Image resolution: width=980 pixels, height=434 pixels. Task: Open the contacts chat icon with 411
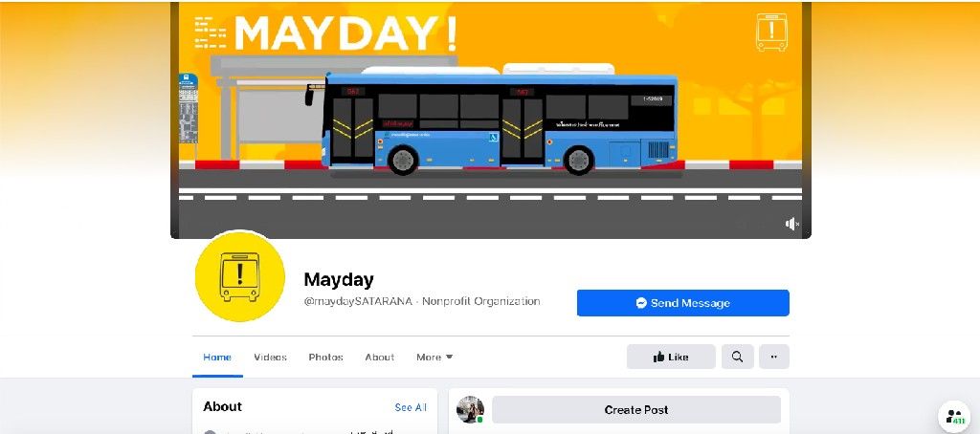point(954,417)
